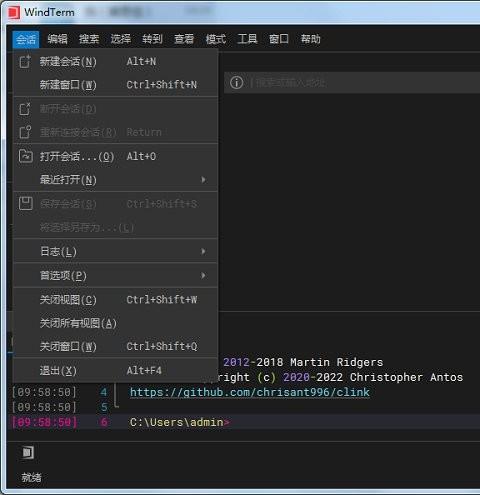Click the new session icon beside 新建会话

point(25,62)
